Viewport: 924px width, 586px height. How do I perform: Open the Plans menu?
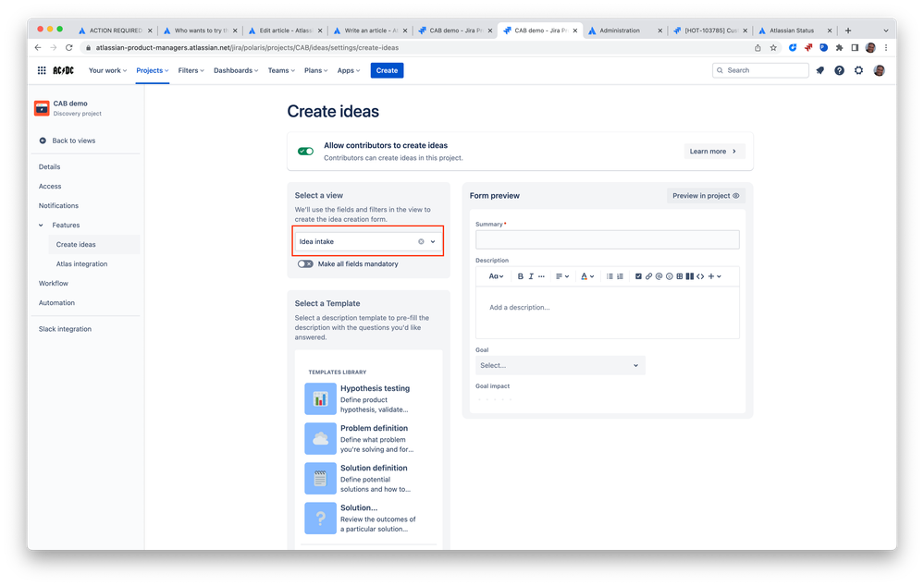[315, 70]
